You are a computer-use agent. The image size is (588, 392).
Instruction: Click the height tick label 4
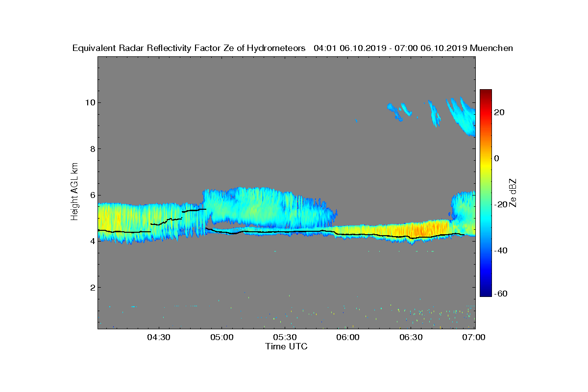[92, 241]
